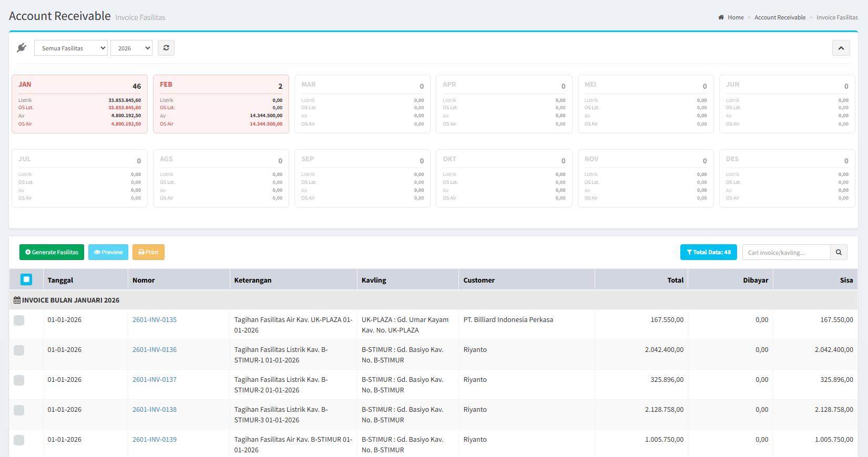Check the box for invoice 2601-INV-0137
This screenshot has height=457, width=868.
coord(19,380)
